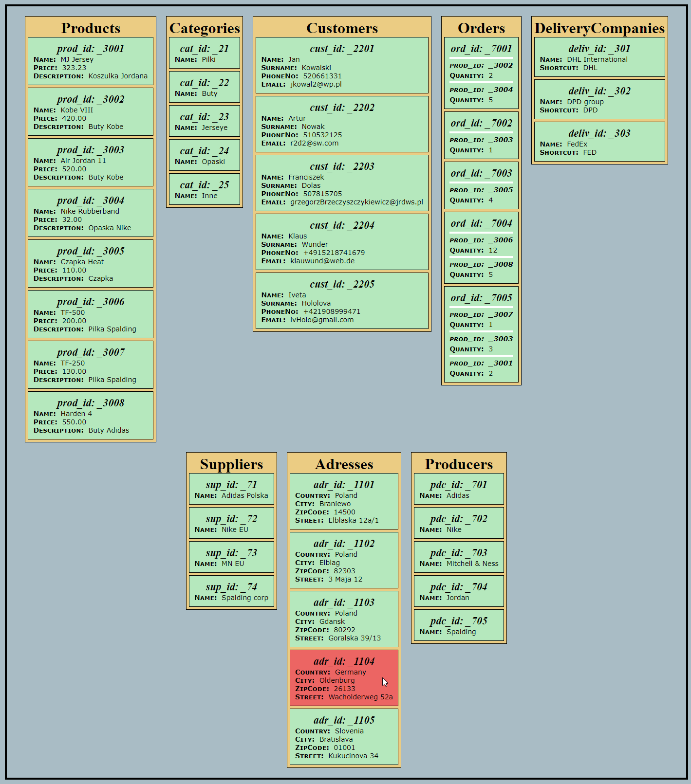Click customer _2204 Klaus Wunder card
Screen dimensions: 691x784
[x=342, y=242]
